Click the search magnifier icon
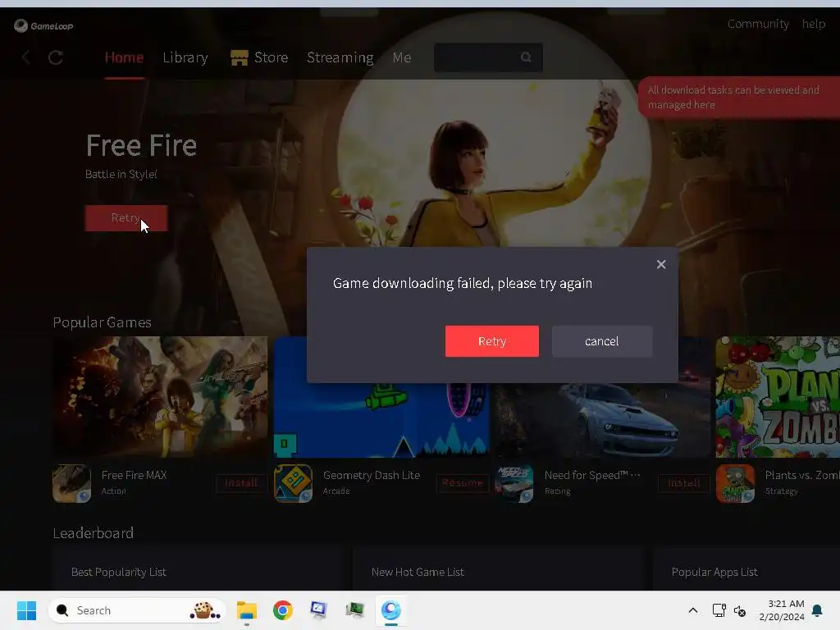The image size is (840, 630). point(526,57)
